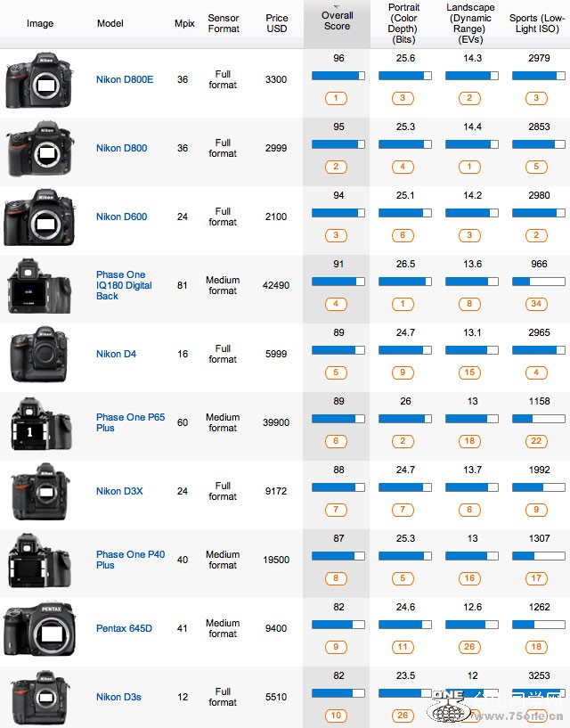Click the sort arrow above Overall Score
Viewport: 570px width, 728px height.
pos(338,5)
